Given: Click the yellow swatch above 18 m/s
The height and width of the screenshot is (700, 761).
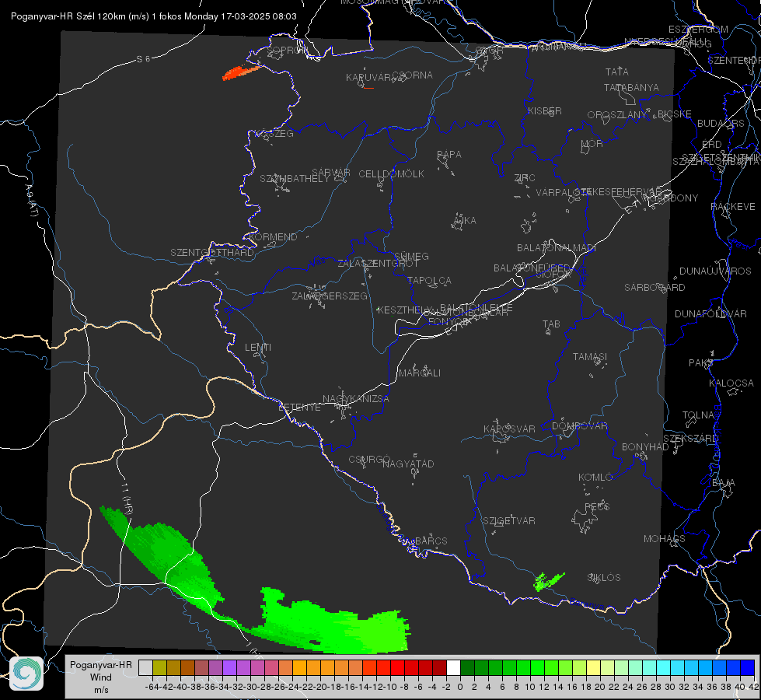Looking at the screenshot, I should [593, 667].
